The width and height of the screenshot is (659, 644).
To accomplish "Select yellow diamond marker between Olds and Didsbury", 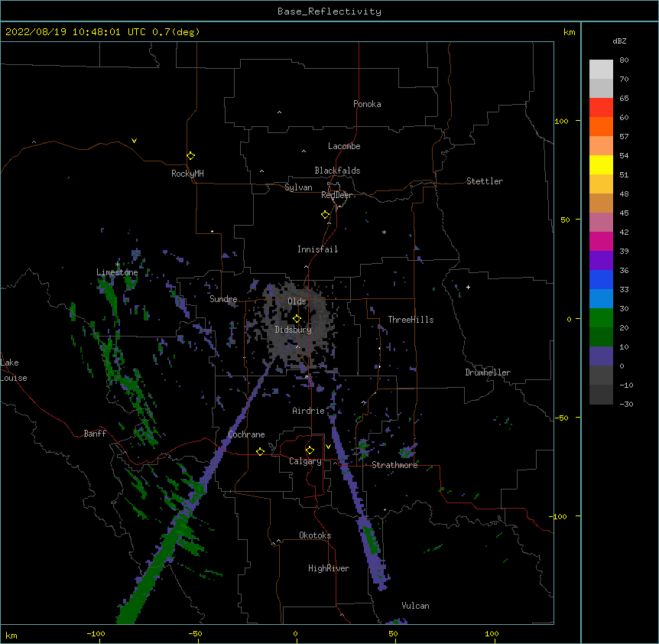I will pyautogui.click(x=297, y=319).
